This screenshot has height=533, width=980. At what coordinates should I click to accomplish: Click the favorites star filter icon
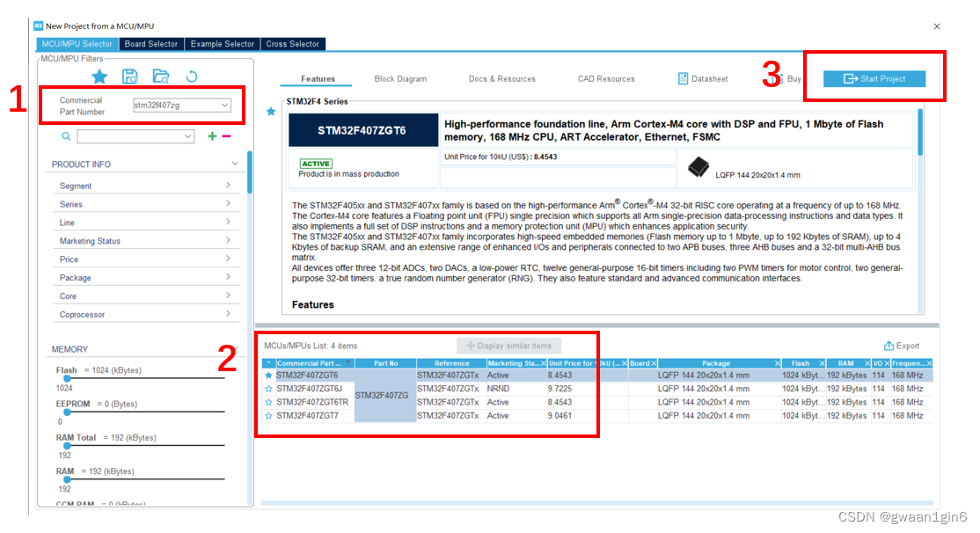pyautogui.click(x=99, y=77)
